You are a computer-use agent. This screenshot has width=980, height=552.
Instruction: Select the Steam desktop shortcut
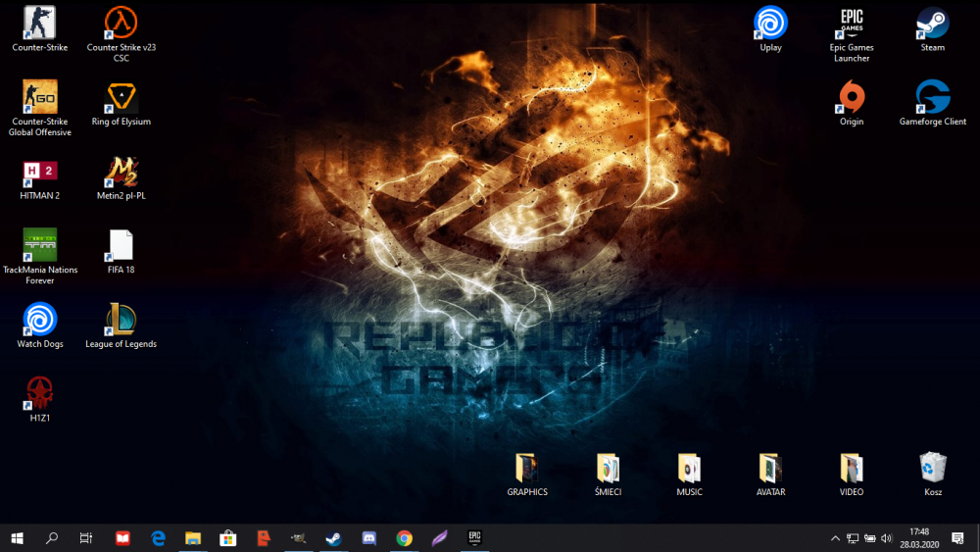933,28
